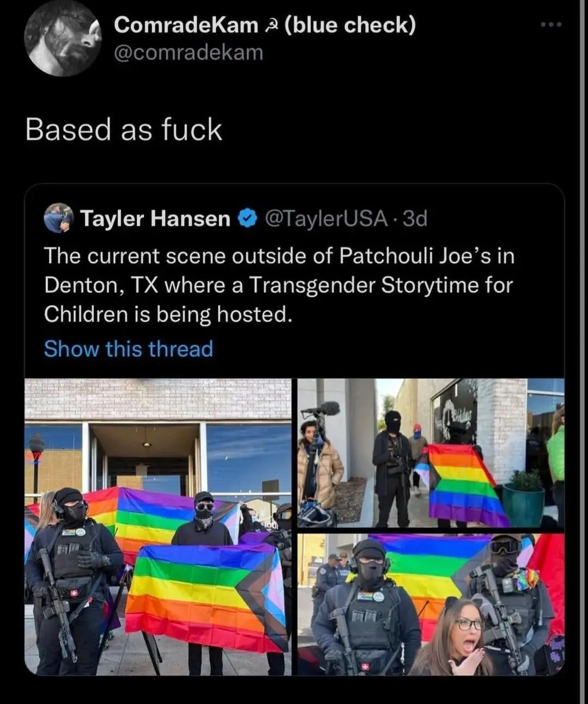Viewport: 588px width, 704px height.
Task: Open the bottom-right photo with shocked woman
Action: pos(431,604)
